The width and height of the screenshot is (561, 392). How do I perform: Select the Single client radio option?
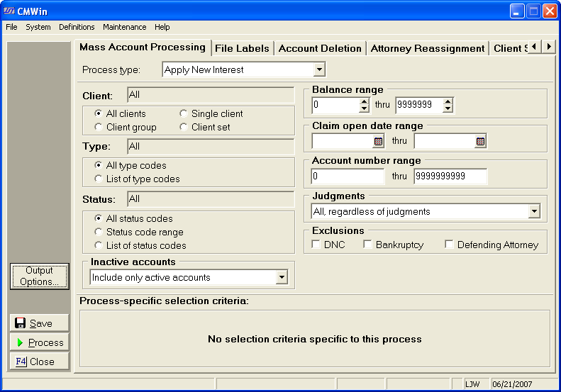[184, 113]
